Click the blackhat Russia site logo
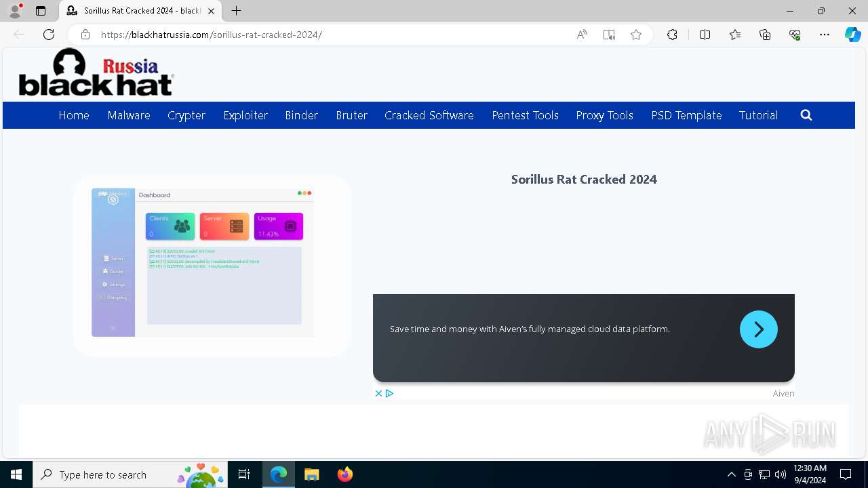Screen dimensions: 868x488 pos(96,72)
